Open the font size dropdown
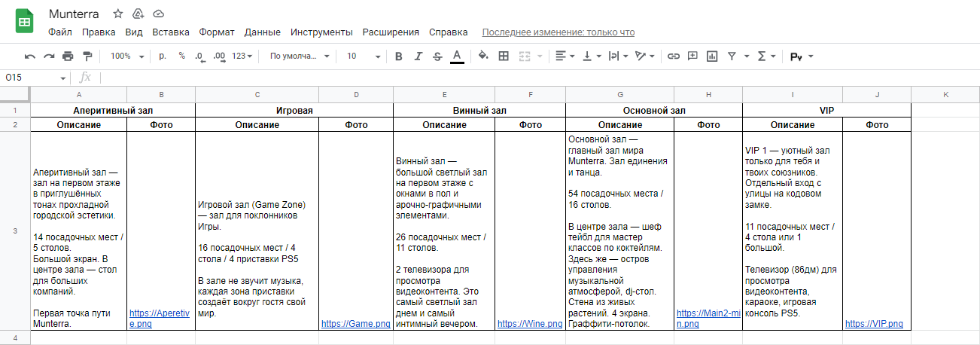Screen dimensions: 980x345 click(x=362, y=56)
